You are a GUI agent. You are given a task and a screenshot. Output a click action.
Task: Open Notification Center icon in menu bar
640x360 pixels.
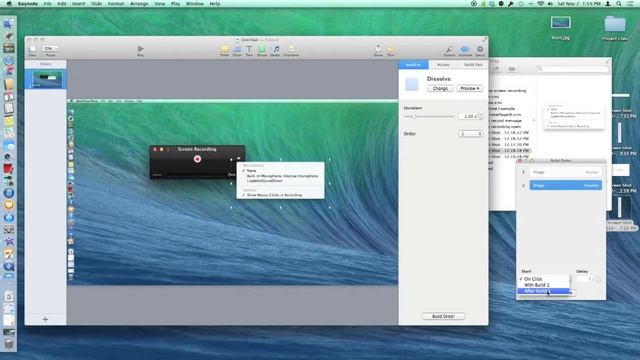tap(631, 4)
